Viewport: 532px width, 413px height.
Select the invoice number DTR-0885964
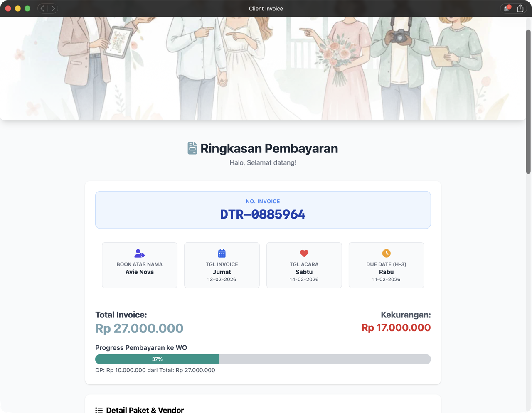click(x=263, y=214)
